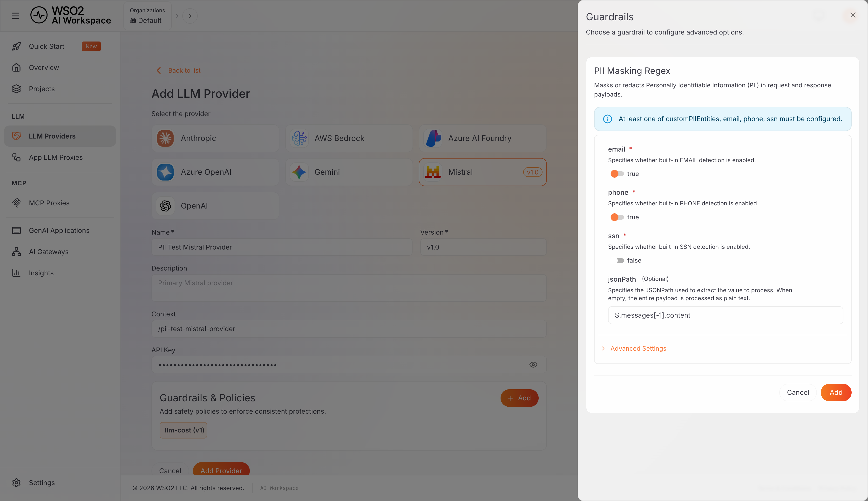This screenshot has width=868, height=501.
Task: Click Cancel below the provider form
Action: pos(170,469)
